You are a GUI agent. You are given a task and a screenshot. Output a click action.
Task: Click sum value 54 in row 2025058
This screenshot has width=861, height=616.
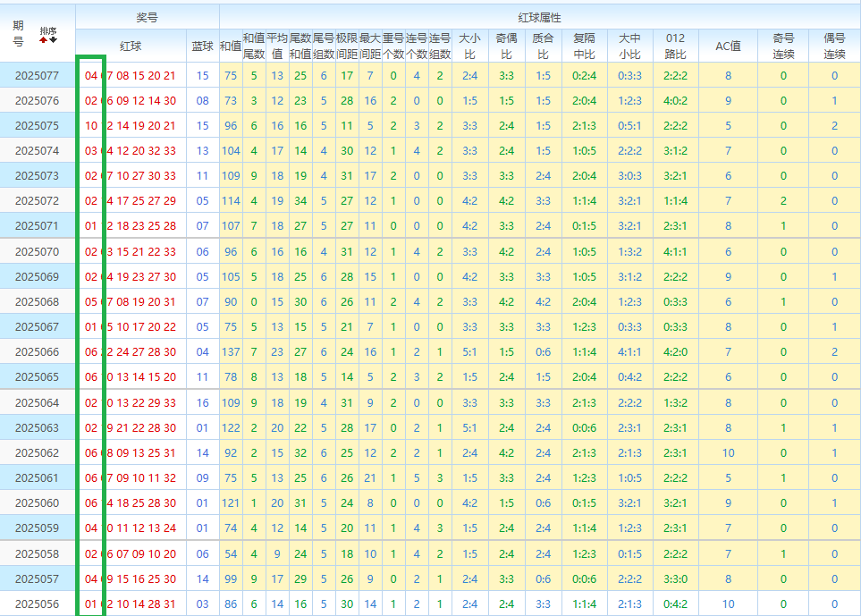[231, 553]
